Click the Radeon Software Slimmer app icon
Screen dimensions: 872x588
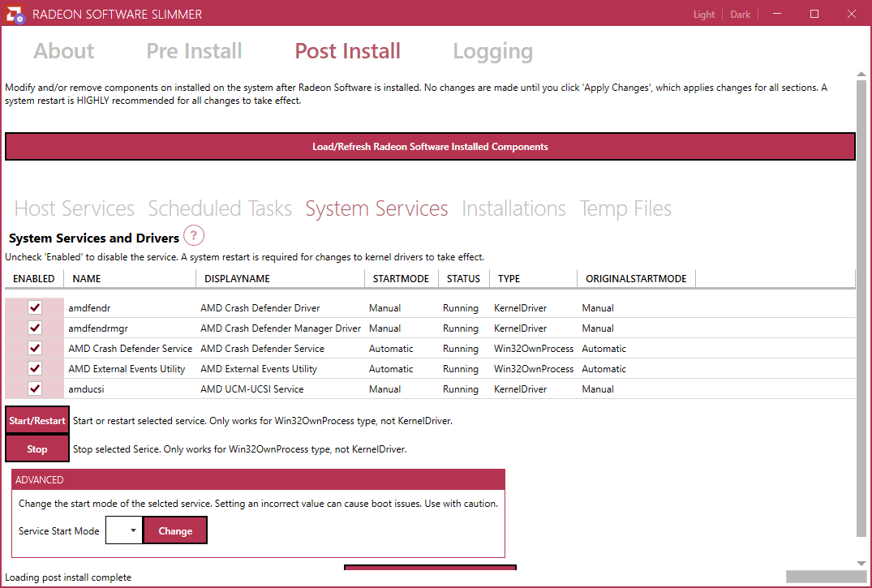[x=15, y=14]
